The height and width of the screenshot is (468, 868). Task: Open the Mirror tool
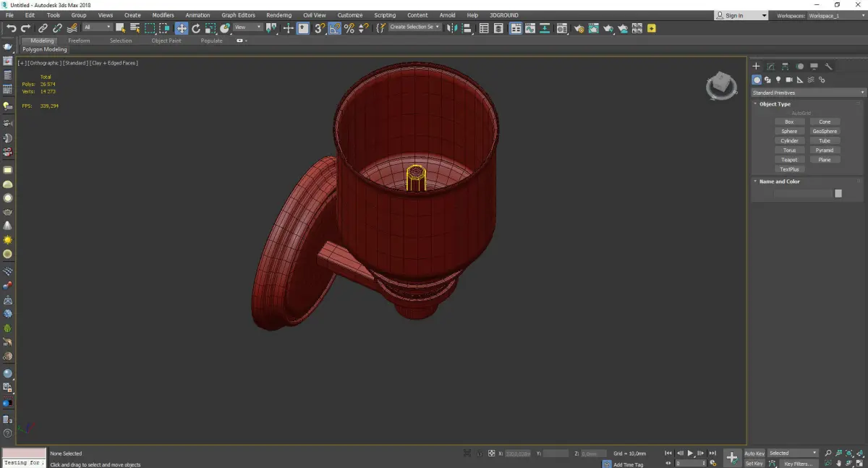click(451, 28)
